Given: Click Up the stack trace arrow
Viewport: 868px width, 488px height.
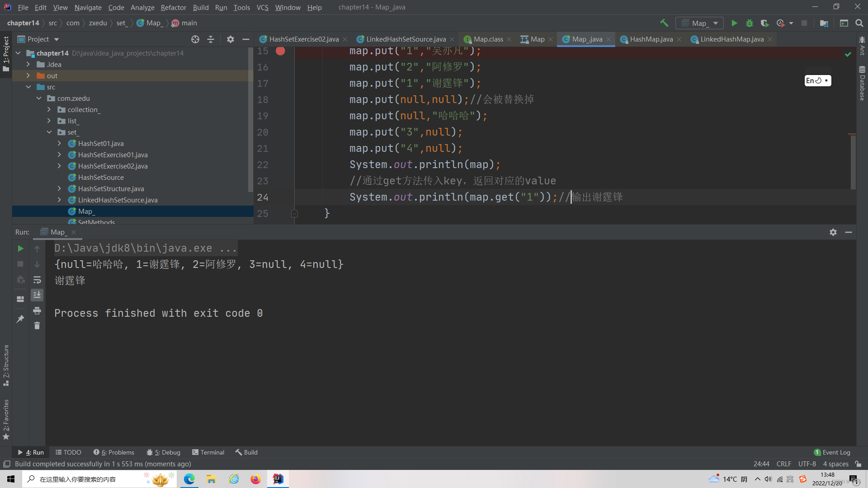Looking at the screenshot, I should pyautogui.click(x=37, y=249).
